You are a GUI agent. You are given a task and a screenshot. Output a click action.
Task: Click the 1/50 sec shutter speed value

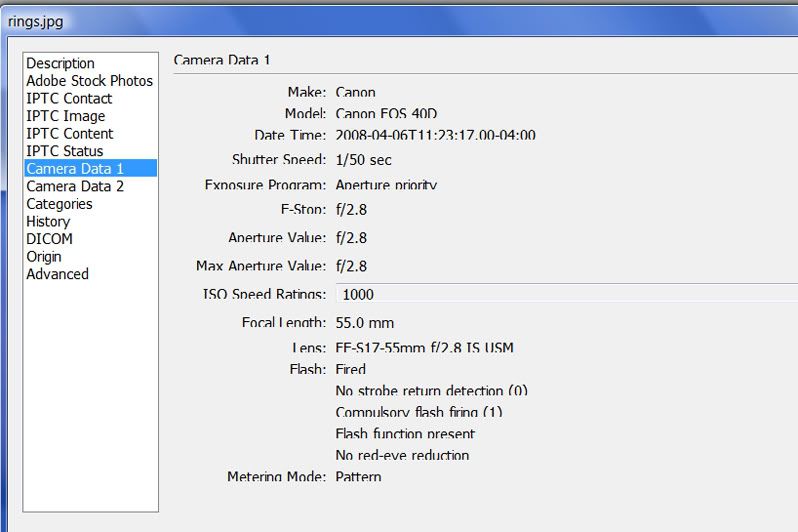point(364,160)
